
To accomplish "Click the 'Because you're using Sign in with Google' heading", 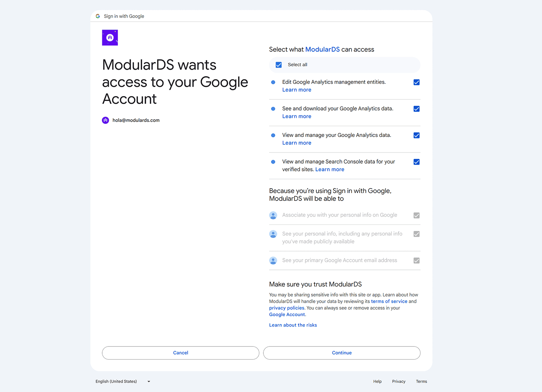I will (x=330, y=195).
